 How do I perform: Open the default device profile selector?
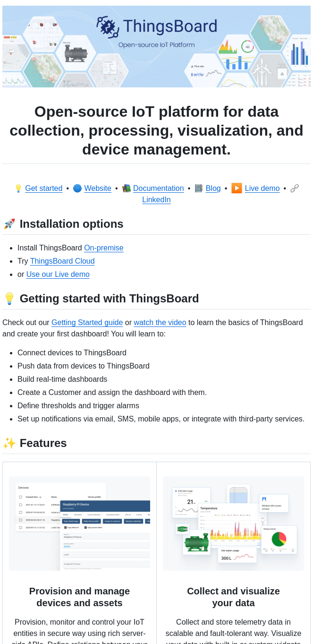pyautogui.click(x=67, y=546)
